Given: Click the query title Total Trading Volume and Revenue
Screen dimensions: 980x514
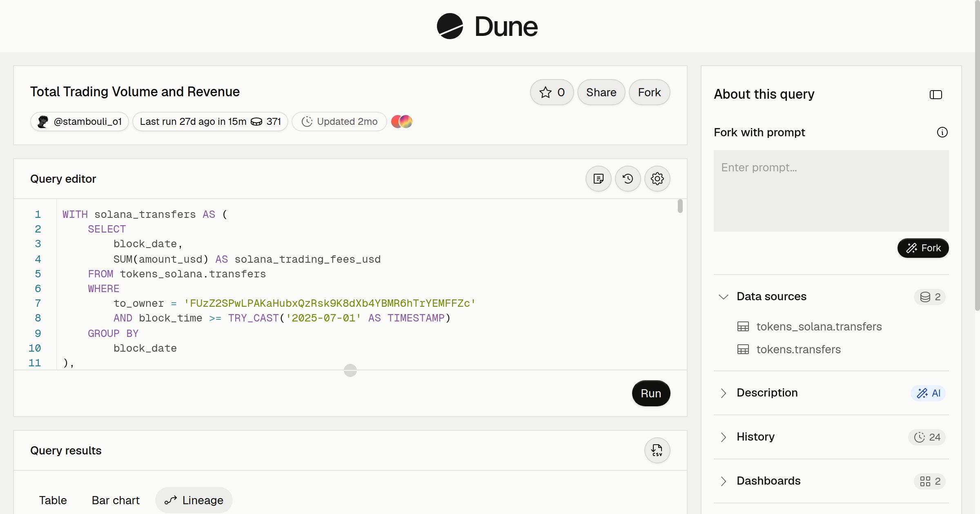Looking at the screenshot, I should pos(135,92).
